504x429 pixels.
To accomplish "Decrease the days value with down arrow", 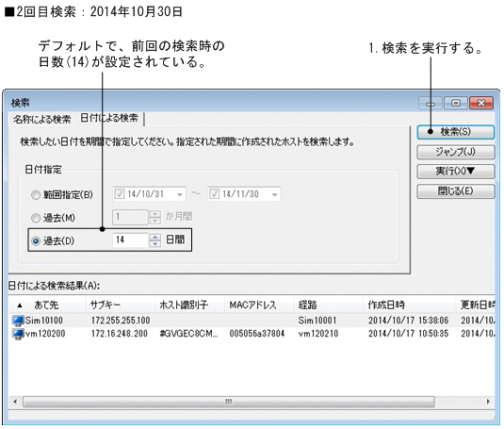I will 154,244.
